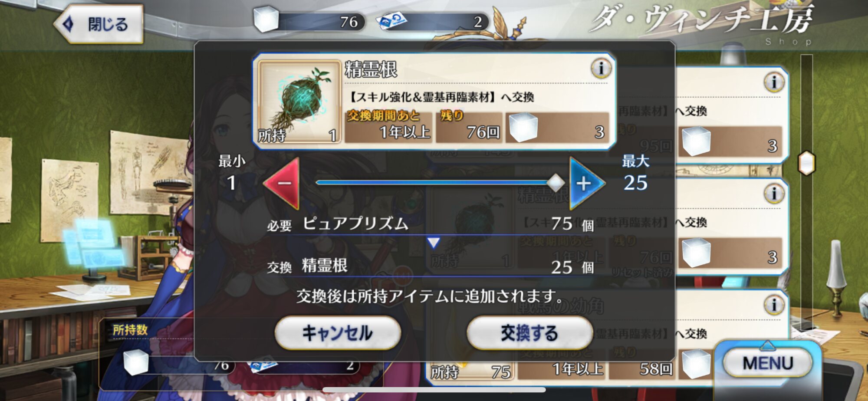Open info icon for 精霊根 item
The height and width of the screenshot is (401, 868).
601,68
